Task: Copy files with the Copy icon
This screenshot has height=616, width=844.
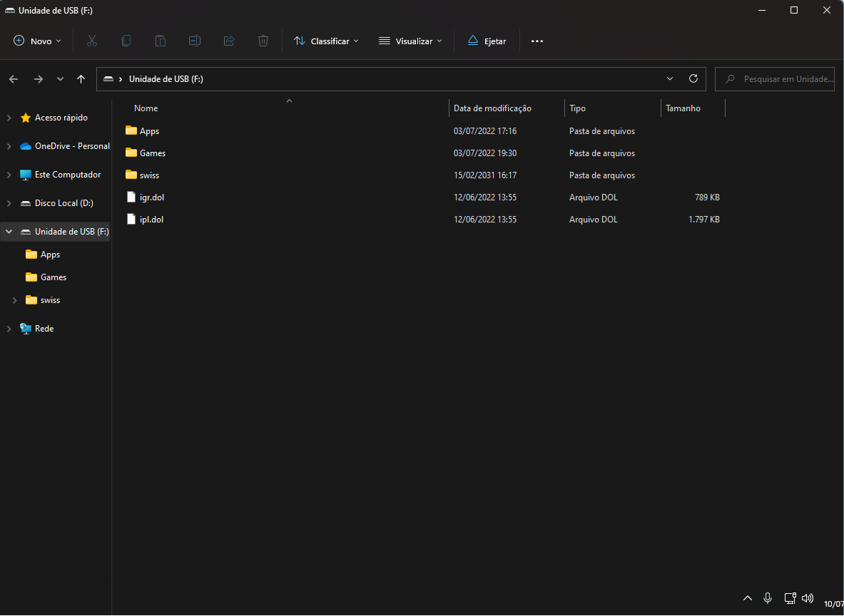Action: 126,41
